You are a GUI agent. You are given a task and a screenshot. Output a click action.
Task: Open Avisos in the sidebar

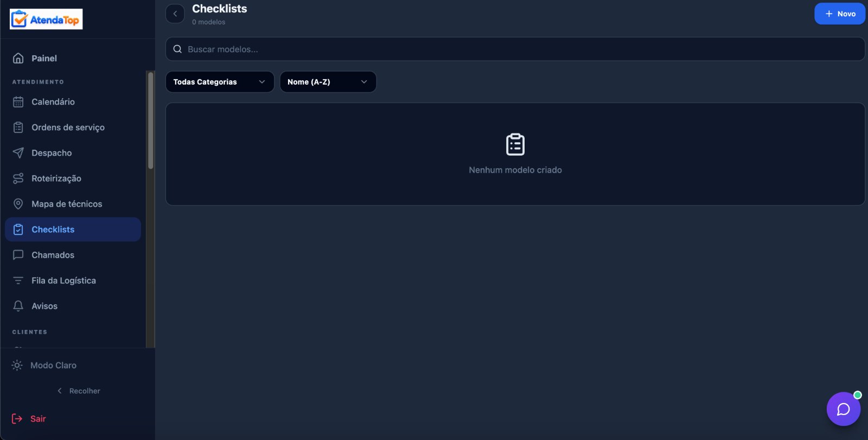coord(73,305)
